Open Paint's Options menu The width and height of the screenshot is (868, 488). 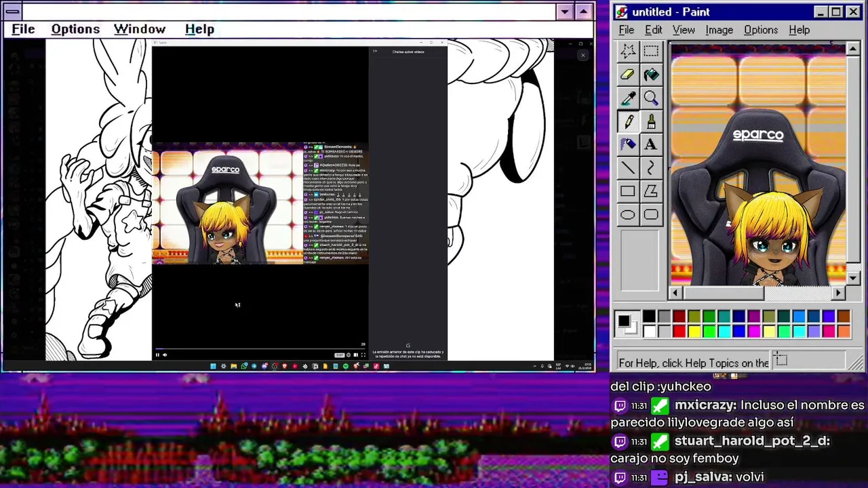click(761, 30)
